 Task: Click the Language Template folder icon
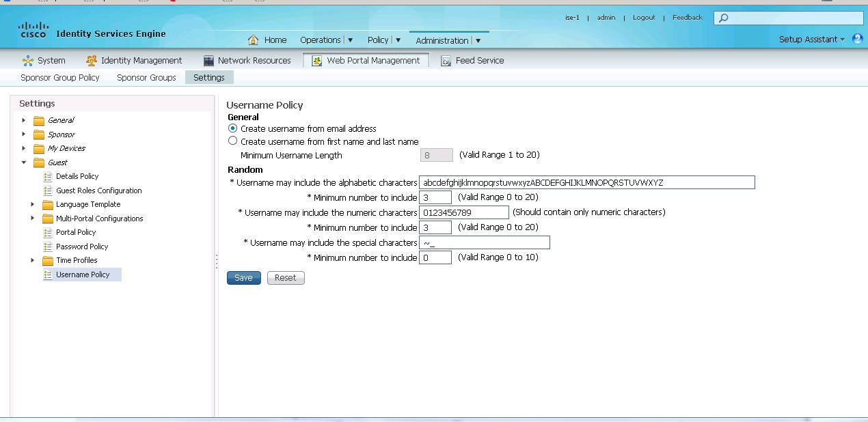[48, 204]
